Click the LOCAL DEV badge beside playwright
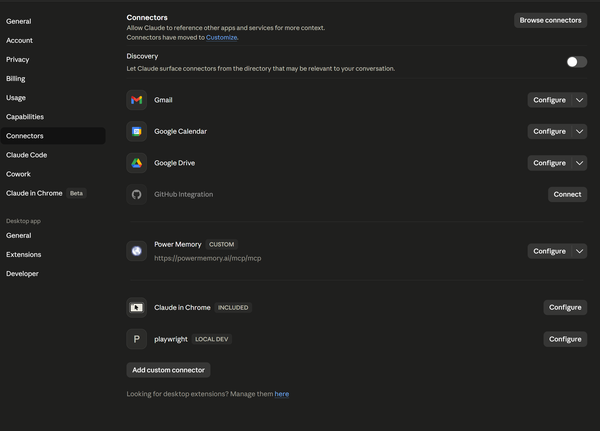The height and width of the screenshot is (431, 600). [x=212, y=339]
